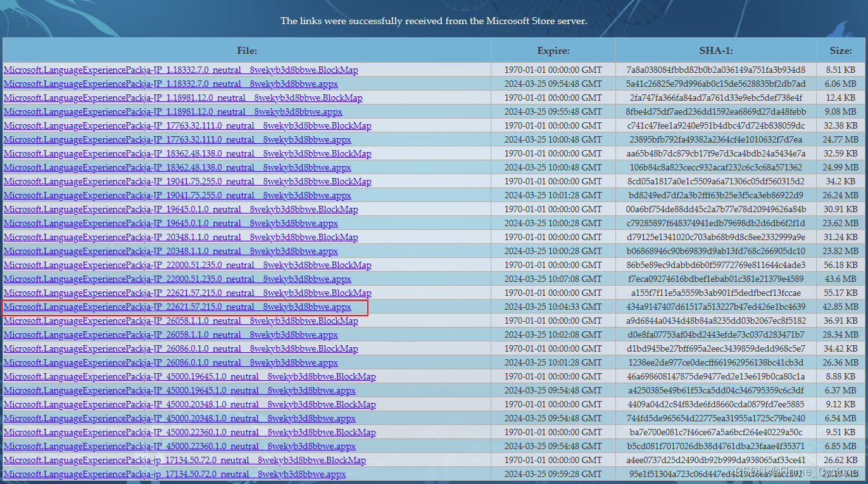Download the 19041.75.255.0 appx package
Viewport: 868px width, 484px height.
[177, 195]
